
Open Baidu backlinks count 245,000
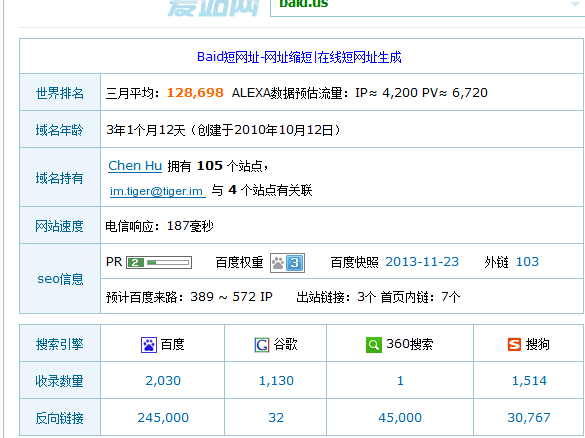pos(163,418)
